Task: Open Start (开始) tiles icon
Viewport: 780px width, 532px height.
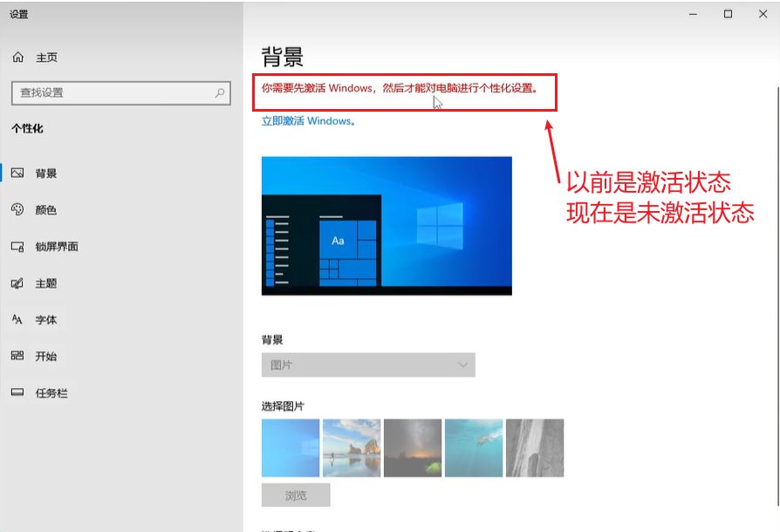Action: (17, 357)
